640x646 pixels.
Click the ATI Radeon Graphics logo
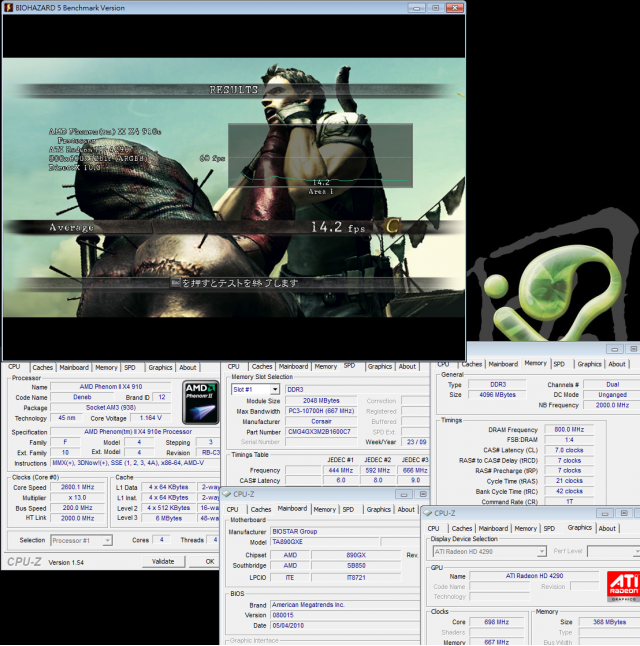(x=624, y=586)
